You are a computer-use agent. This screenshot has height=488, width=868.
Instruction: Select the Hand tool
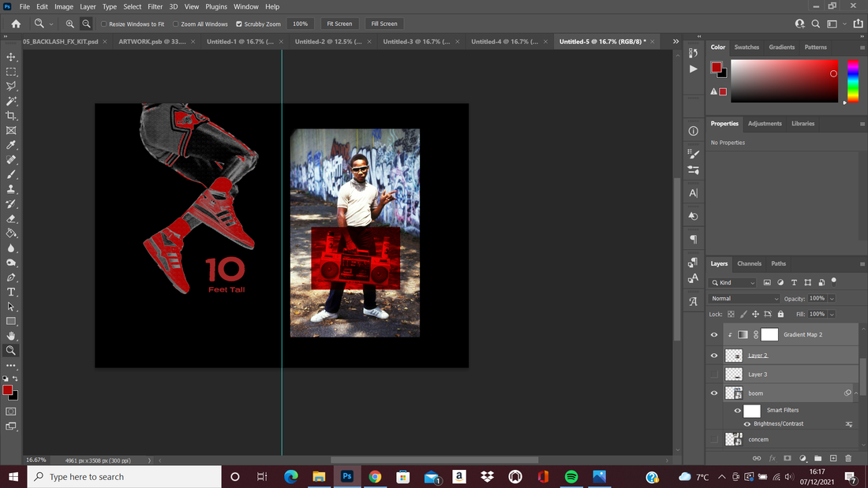pos(11,336)
